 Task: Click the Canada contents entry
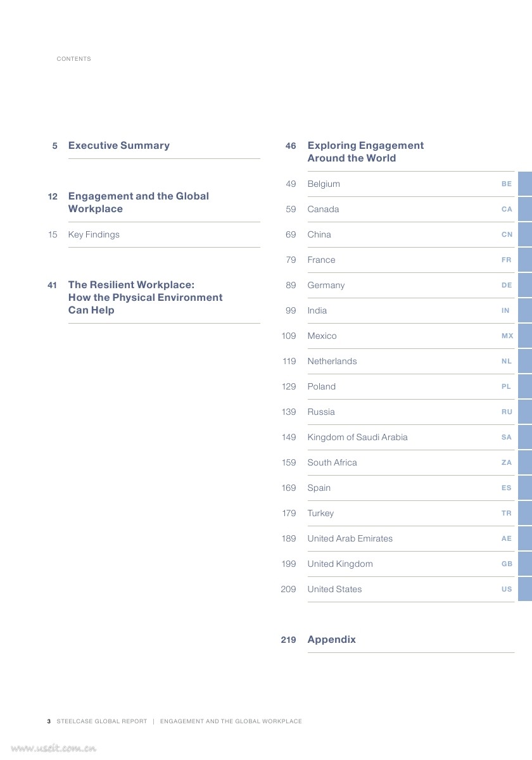click(x=323, y=209)
